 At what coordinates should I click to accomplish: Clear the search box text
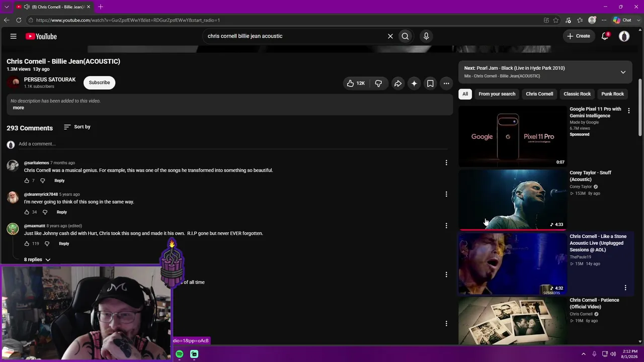[x=390, y=36]
